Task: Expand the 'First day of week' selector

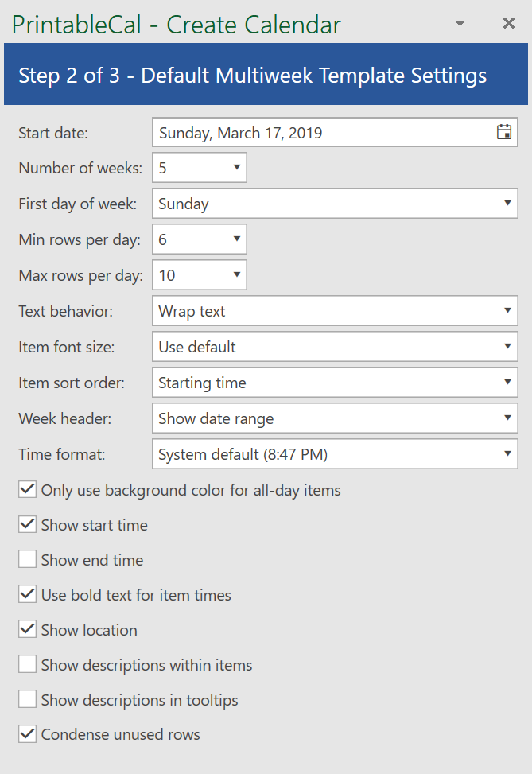Action: [x=507, y=203]
